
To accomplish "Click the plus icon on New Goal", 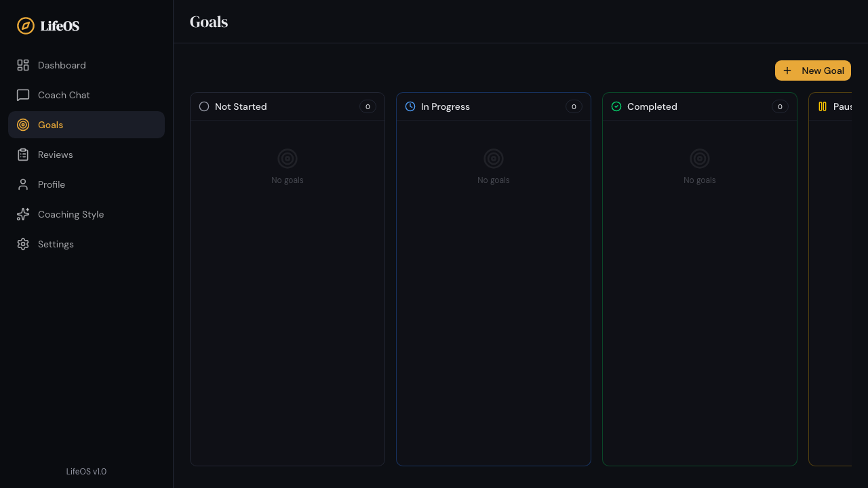I will (x=787, y=70).
